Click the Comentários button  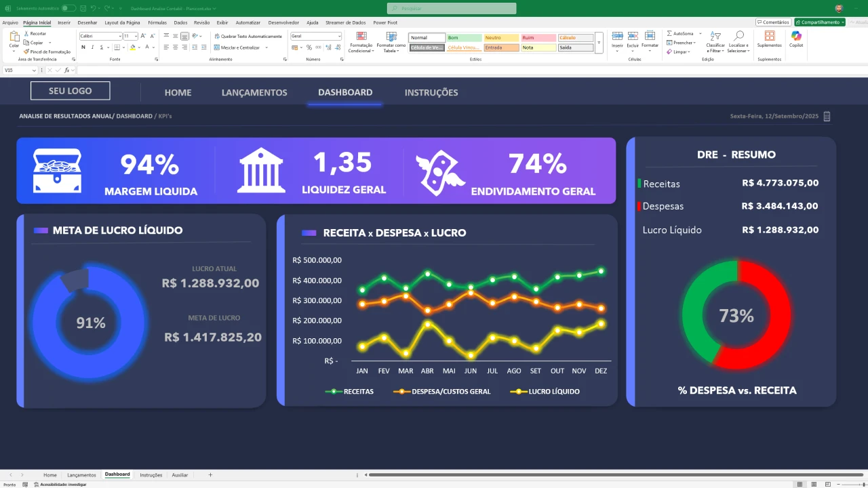tap(772, 22)
